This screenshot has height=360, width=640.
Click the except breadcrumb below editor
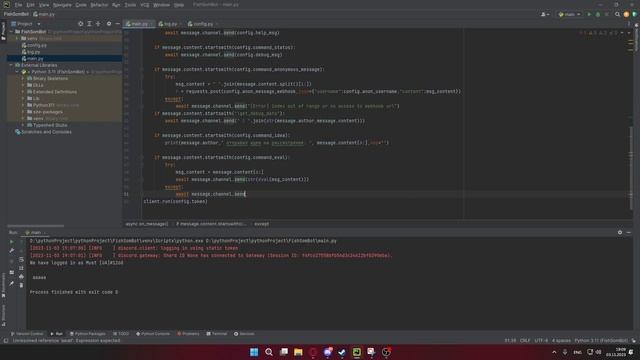coord(262,224)
